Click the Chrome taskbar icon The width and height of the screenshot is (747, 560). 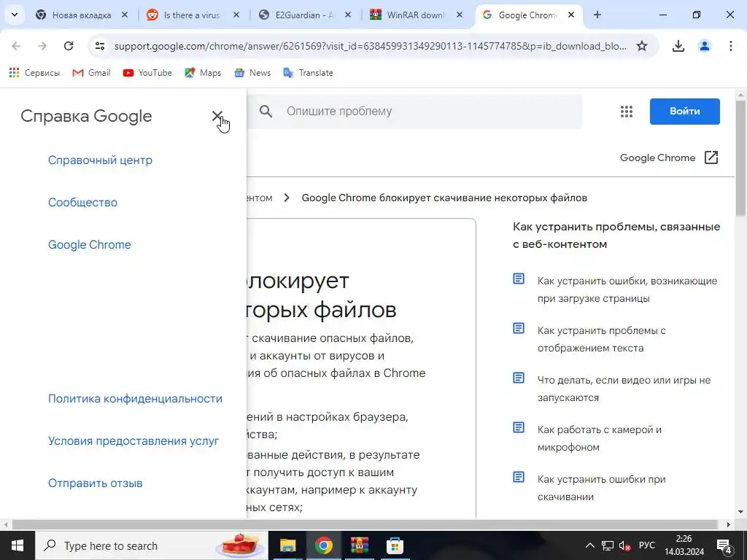point(323,545)
